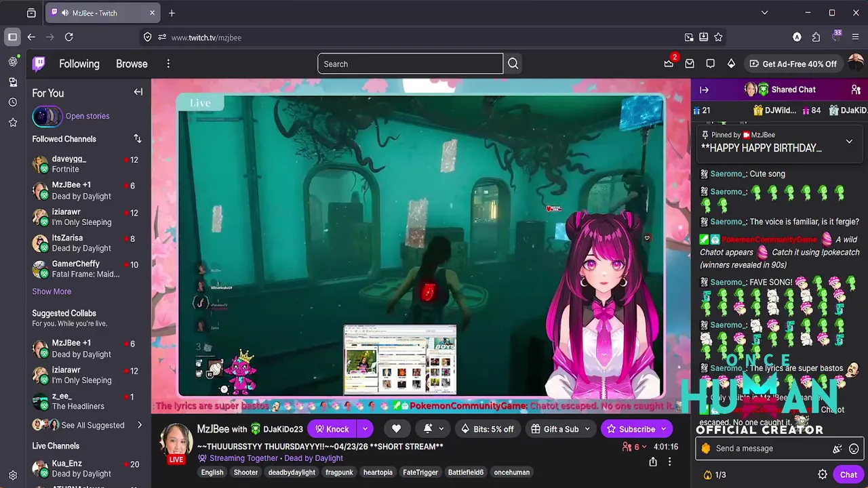Image resolution: width=868 pixels, height=488 pixels.
Task: Click the magnifier search button
Action: click(x=513, y=64)
